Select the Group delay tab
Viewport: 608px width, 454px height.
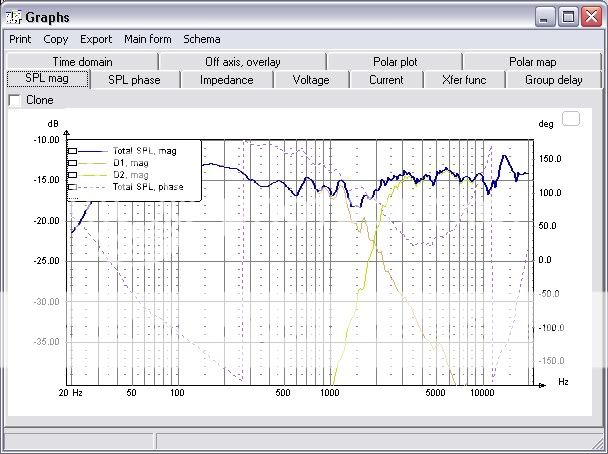(x=553, y=80)
